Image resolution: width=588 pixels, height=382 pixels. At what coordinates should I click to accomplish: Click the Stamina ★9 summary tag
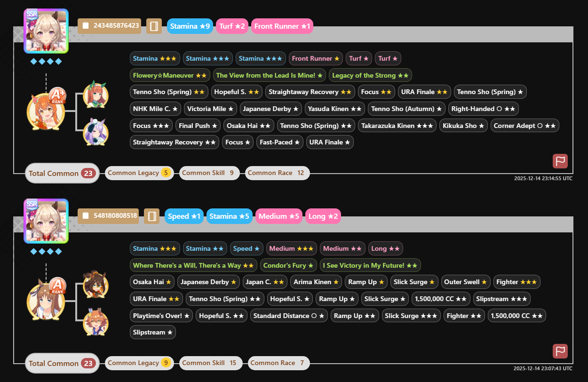click(191, 26)
